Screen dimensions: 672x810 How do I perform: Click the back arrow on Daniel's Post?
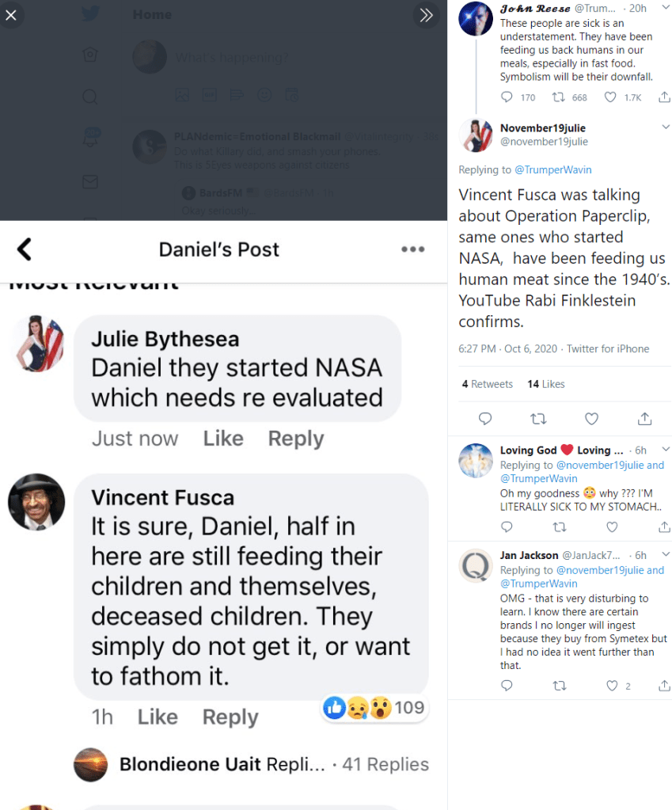pos(25,249)
